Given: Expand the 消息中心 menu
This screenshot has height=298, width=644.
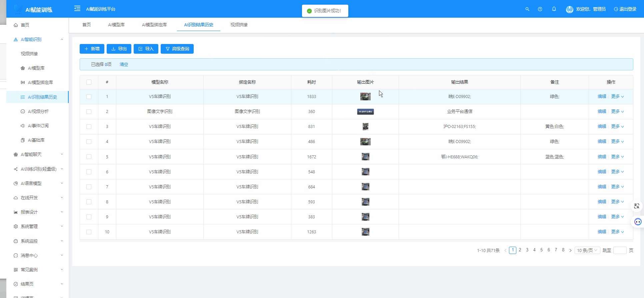Looking at the screenshot, I should click(x=37, y=255).
